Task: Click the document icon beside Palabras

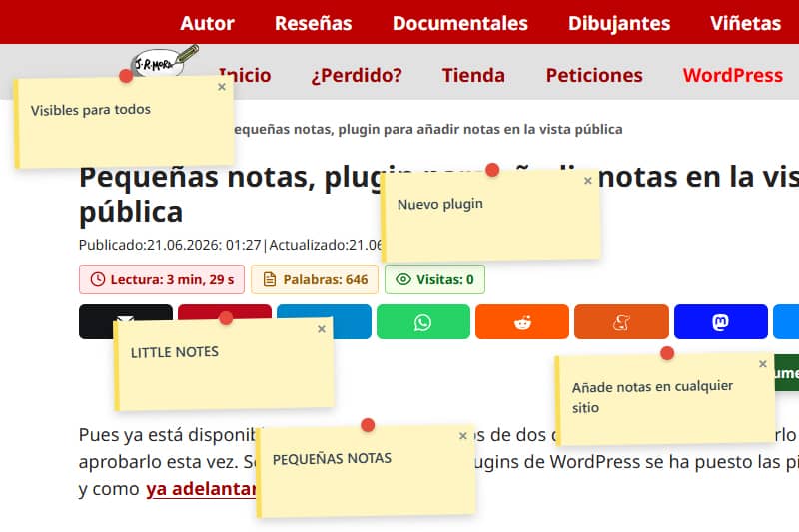Action: tap(270, 279)
